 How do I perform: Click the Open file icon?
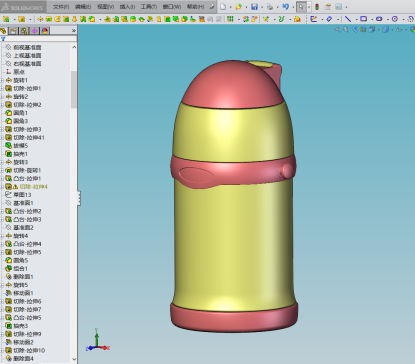click(238, 7)
